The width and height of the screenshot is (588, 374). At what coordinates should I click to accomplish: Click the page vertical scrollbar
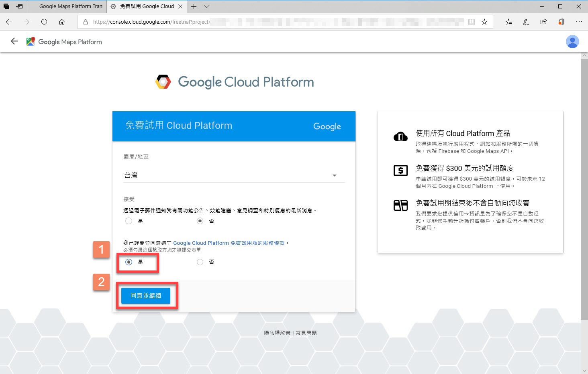pos(584,189)
